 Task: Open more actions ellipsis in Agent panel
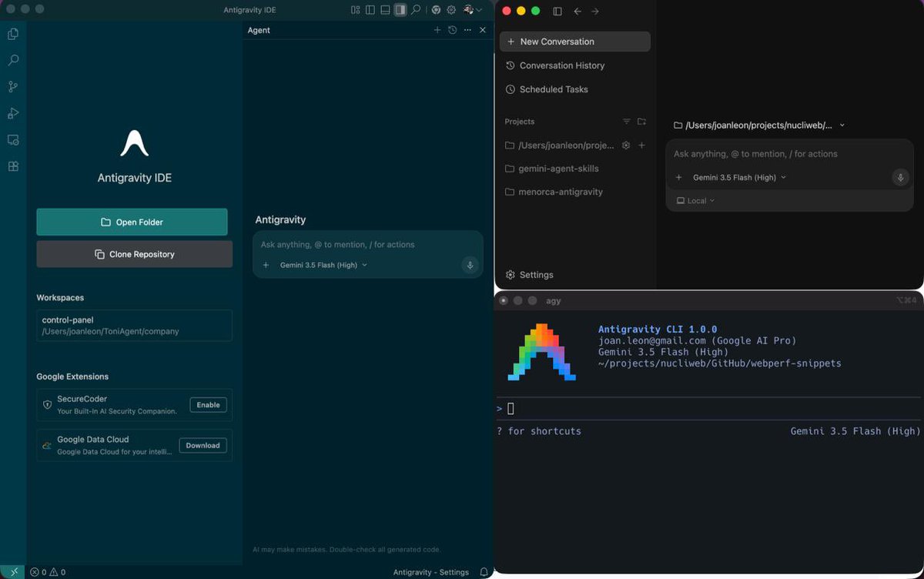coord(467,30)
